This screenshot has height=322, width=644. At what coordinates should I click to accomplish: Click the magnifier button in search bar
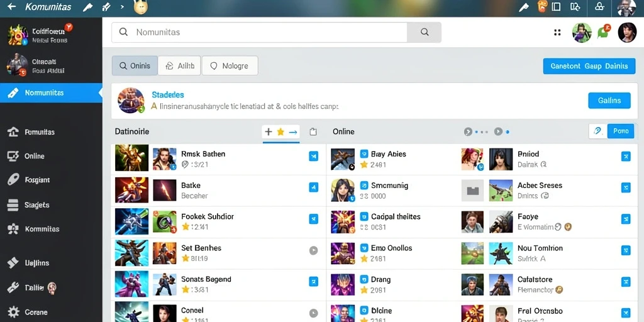425,32
